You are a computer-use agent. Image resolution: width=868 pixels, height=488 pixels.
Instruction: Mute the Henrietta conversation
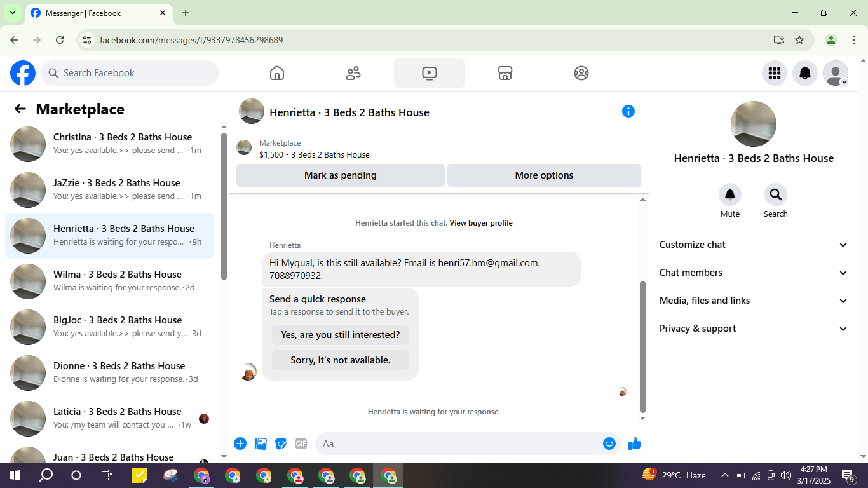(730, 194)
